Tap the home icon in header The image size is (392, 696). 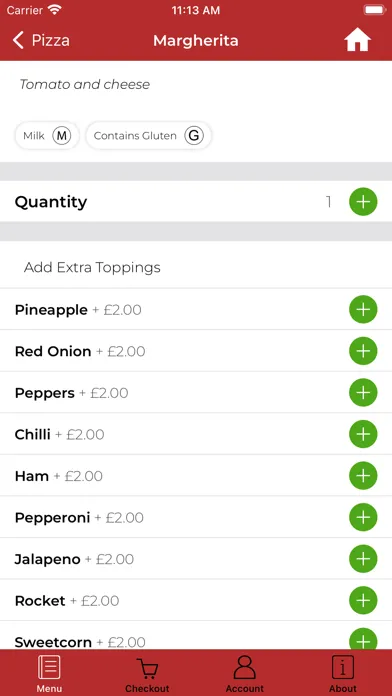(x=357, y=41)
